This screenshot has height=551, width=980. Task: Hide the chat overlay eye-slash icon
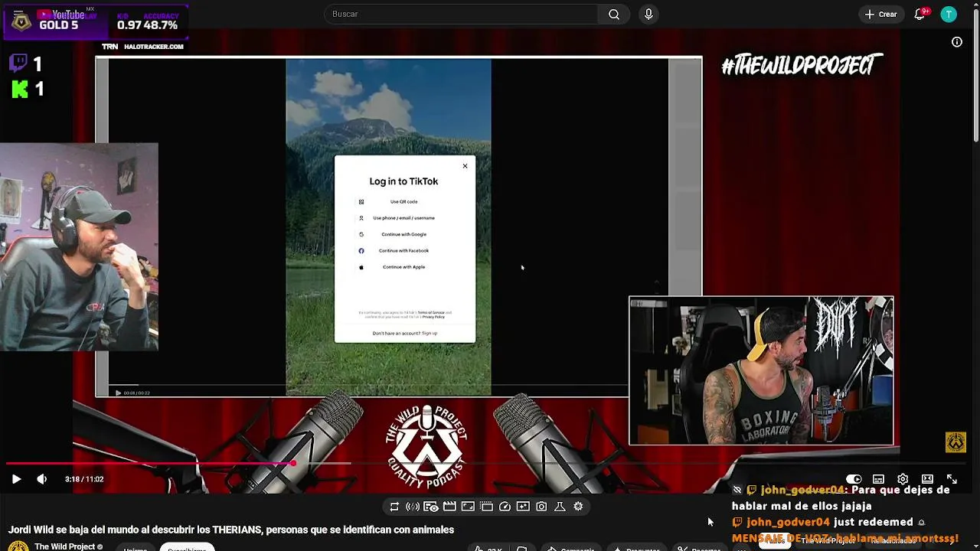coord(737,490)
